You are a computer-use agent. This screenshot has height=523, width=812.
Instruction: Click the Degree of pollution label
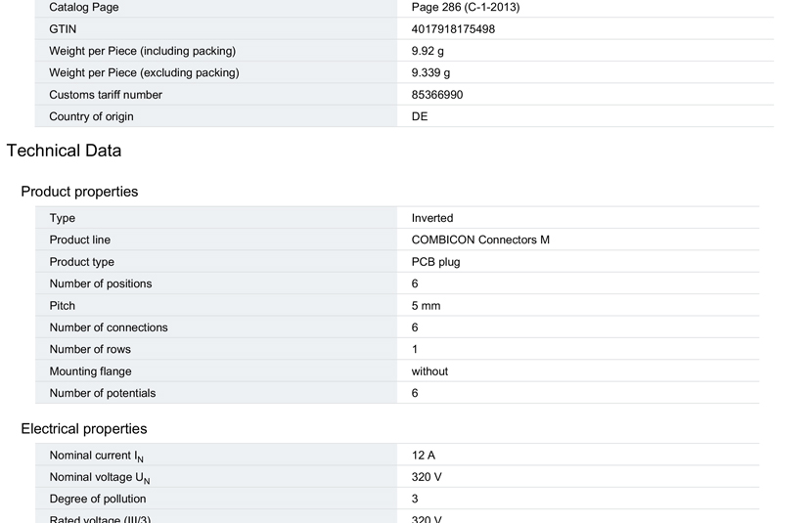tap(98, 499)
